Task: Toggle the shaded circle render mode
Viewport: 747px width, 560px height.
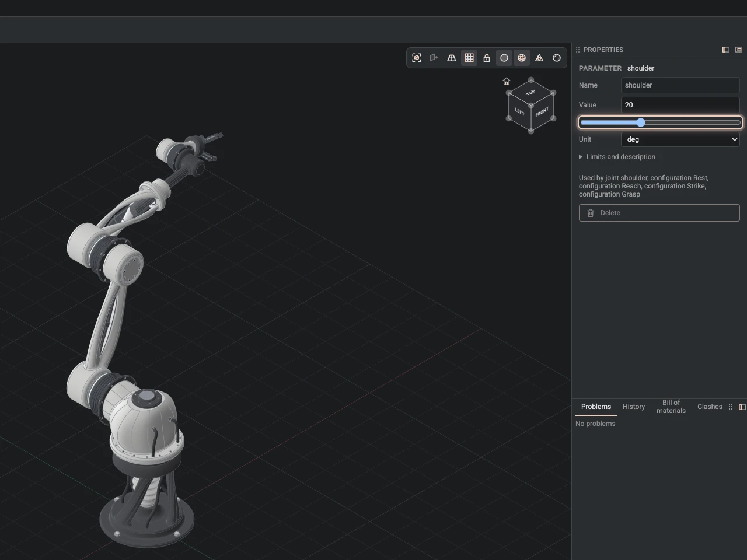Action: [x=504, y=58]
